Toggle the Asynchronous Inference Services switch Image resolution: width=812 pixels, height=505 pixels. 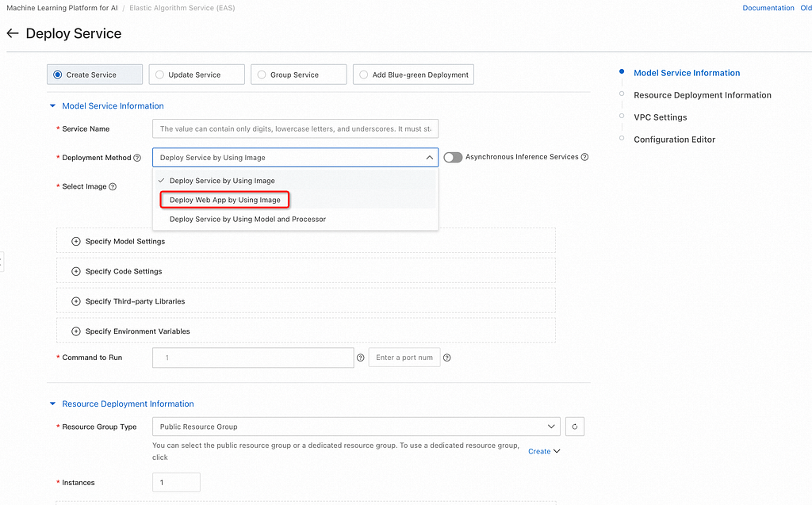pyautogui.click(x=453, y=157)
